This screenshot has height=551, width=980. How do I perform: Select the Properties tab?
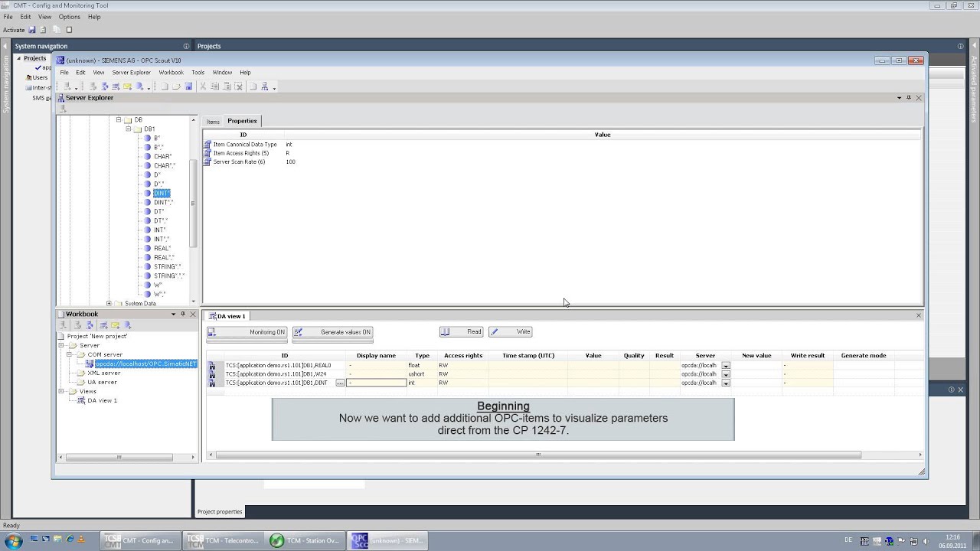pyautogui.click(x=242, y=121)
